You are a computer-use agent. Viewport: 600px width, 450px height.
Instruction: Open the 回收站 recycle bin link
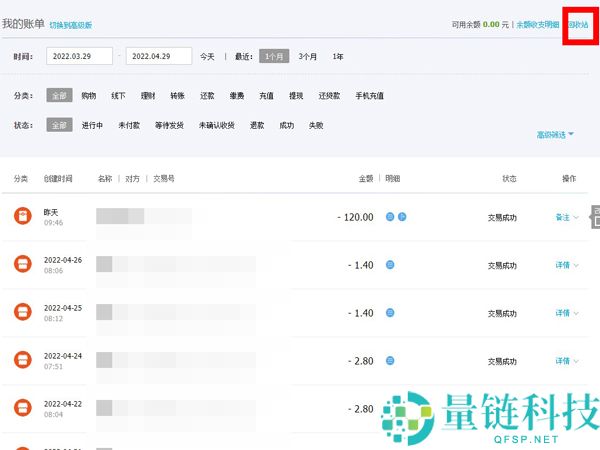[578, 24]
